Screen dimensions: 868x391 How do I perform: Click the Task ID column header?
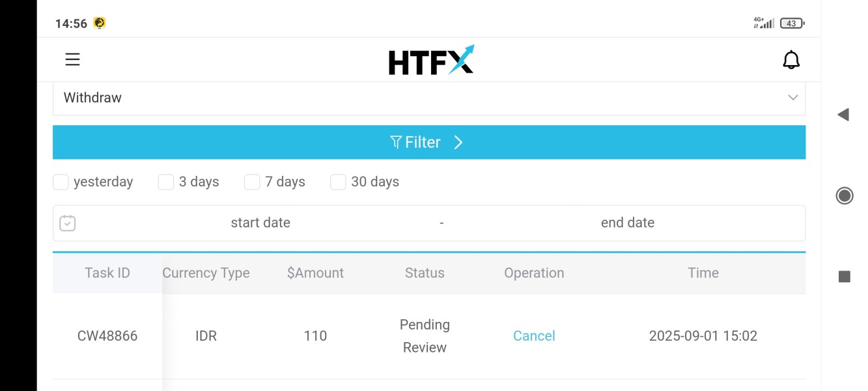coord(107,273)
